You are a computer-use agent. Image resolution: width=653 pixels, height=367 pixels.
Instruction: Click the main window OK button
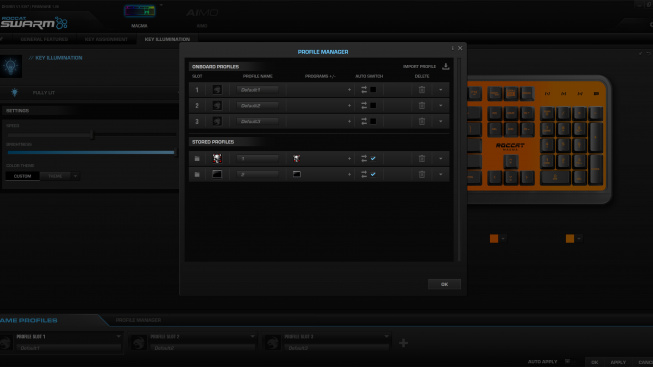595,362
